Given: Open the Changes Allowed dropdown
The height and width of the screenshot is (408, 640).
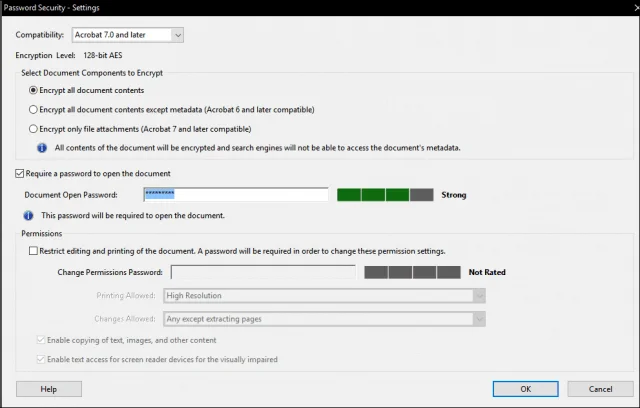Looking at the screenshot, I should tap(324, 319).
